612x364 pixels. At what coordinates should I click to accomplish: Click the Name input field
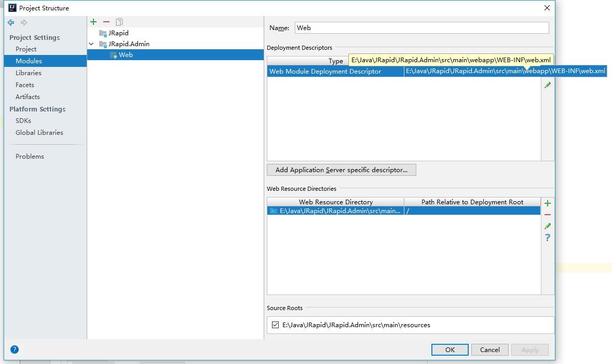click(421, 27)
